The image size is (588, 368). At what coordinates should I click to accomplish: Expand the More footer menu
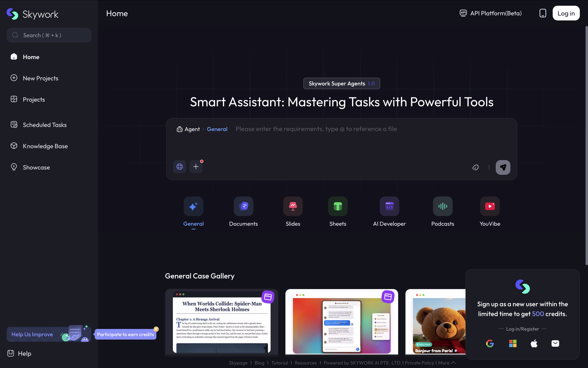pyautogui.click(x=447, y=363)
